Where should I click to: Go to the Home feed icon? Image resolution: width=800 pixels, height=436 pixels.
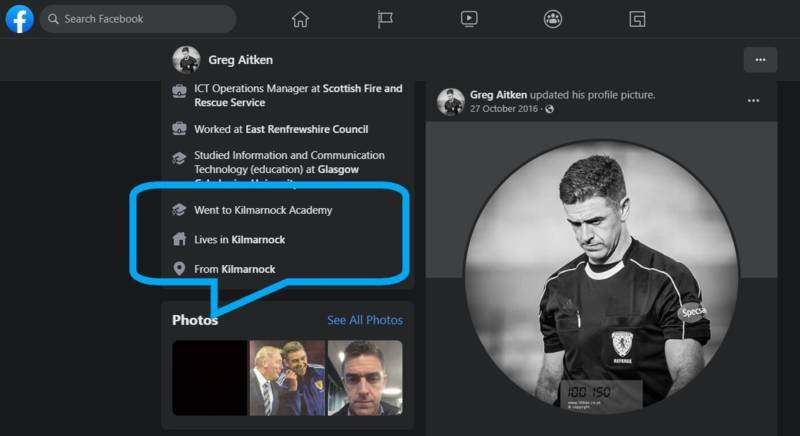click(x=300, y=19)
